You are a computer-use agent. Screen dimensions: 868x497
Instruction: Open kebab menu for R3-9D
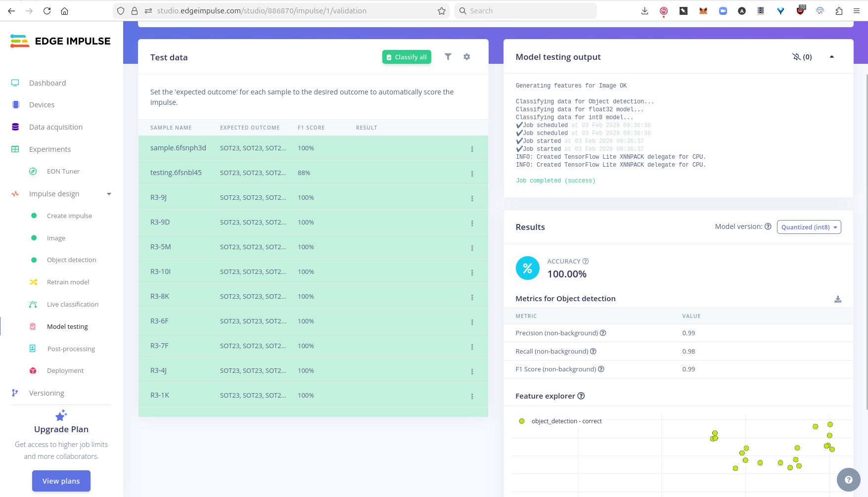coord(472,223)
